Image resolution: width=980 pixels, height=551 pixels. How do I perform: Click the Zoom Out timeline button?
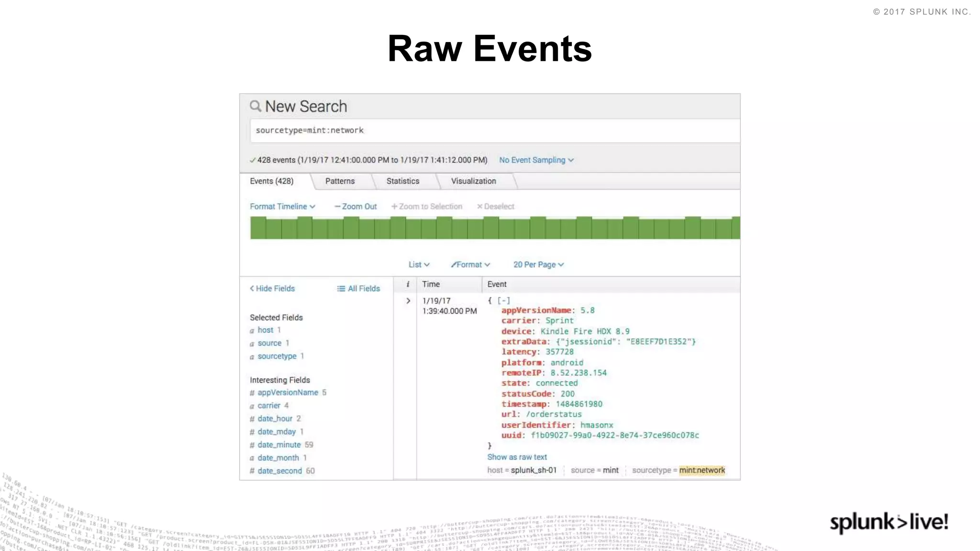tap(356, 207)
